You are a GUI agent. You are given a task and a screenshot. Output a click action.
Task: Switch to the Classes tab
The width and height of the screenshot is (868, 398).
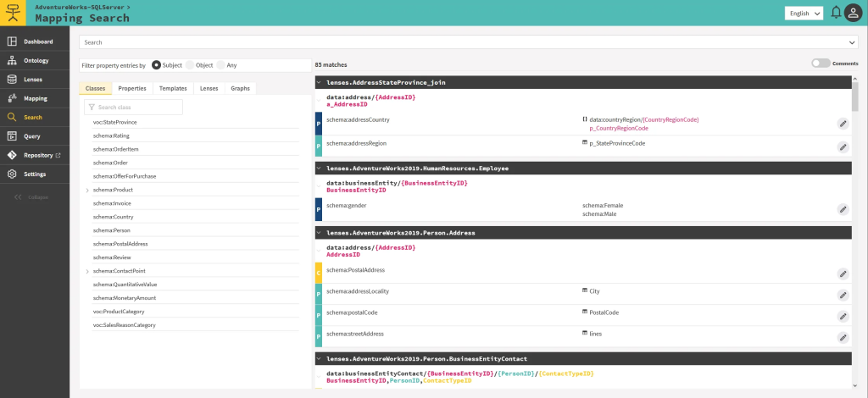(95, 88)
